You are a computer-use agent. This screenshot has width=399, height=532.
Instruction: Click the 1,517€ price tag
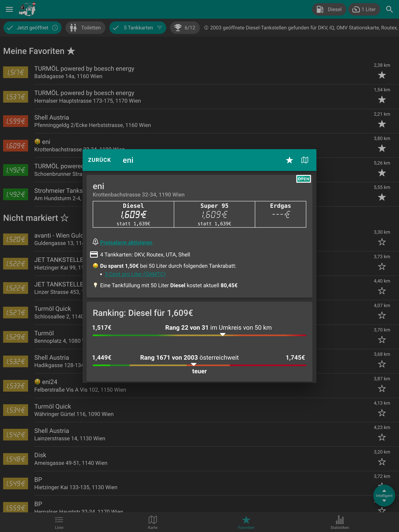(16, 72)
